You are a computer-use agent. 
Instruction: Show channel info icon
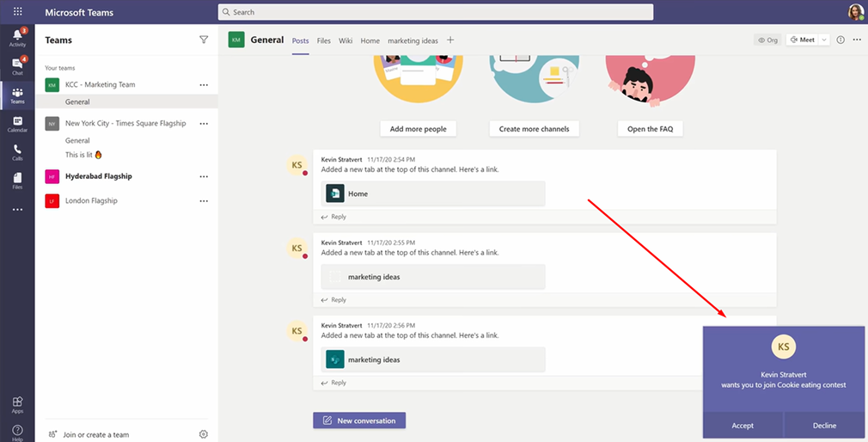tap(840, 40)
